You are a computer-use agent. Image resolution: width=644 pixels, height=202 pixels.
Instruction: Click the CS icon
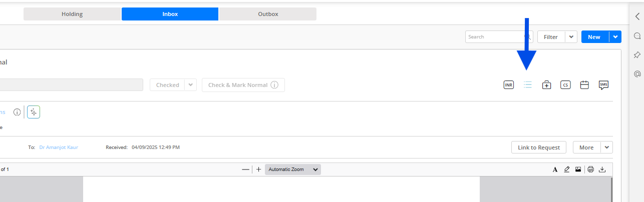tap(565, 85)
